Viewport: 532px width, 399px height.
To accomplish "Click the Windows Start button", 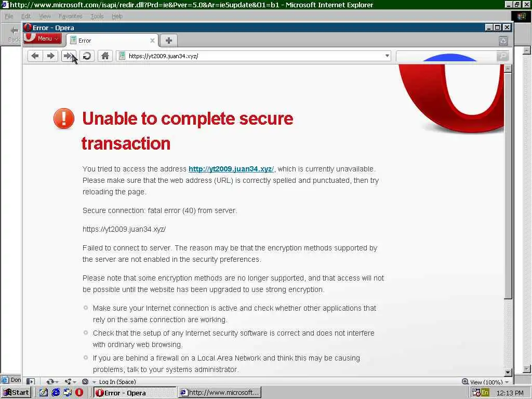I will coord(16,393).
